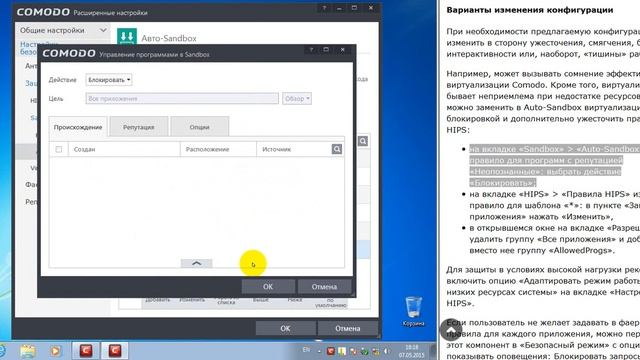
Task: Click the volume speaker tray icon
Action: coord(386,351)
